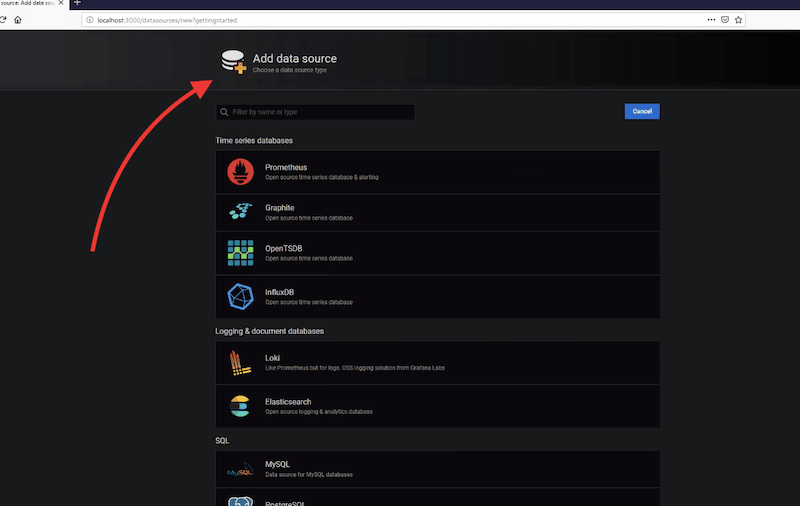This screenshot has width=800, height=506.
Task: Open the page actions three-dots menu
Action: coord(711,20)
